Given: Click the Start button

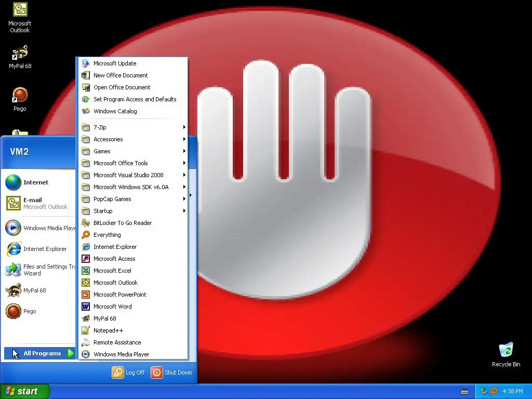Looking at the screenshot, I should pyautogui.click(x=25, y=391).
